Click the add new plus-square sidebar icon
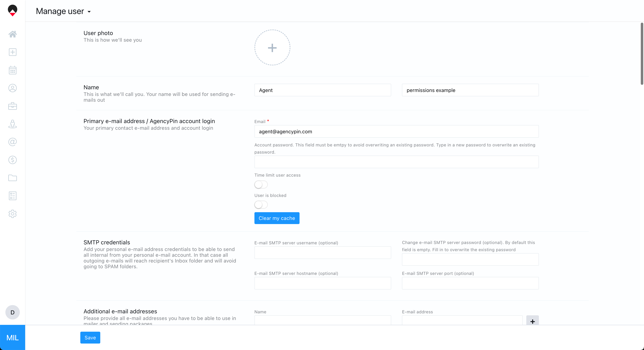Viewport: 644px width, 350px height. (13, 52)
